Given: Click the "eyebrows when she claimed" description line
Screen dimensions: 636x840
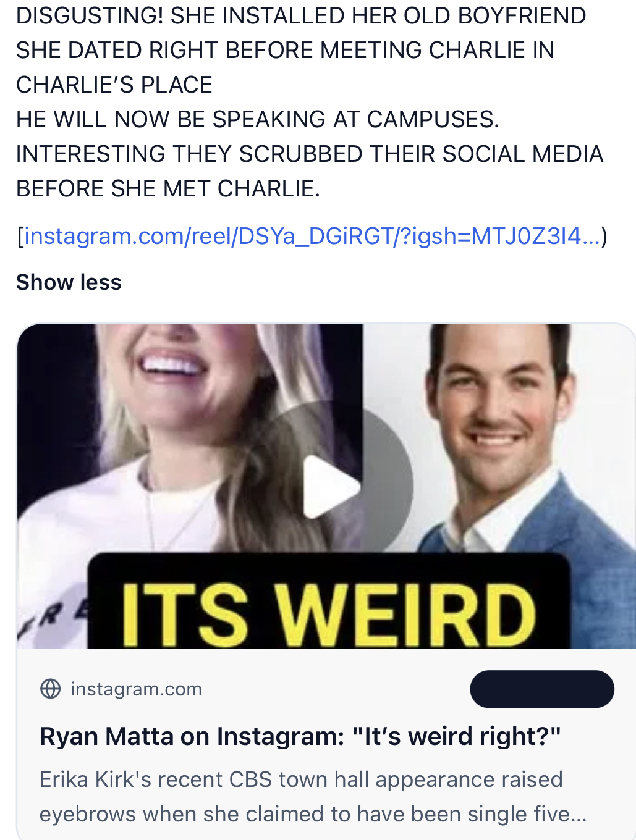Looking at the screenshot, I should pos(312,814).
